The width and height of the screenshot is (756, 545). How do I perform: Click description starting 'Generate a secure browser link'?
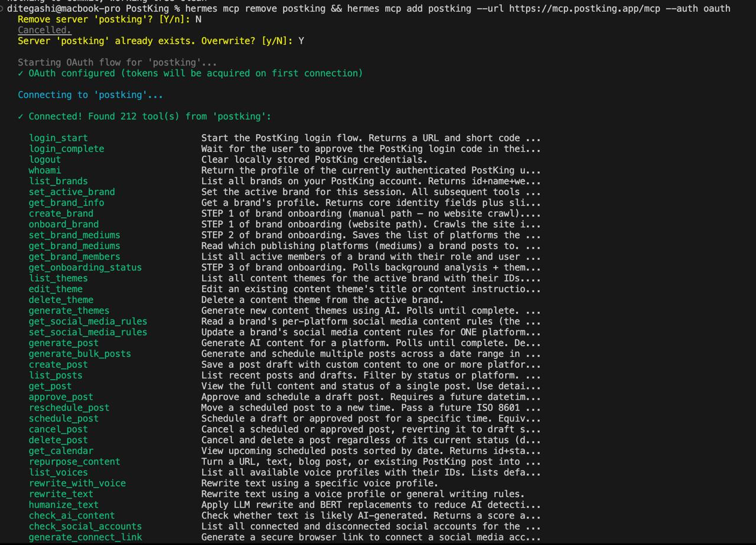point(371,537)
